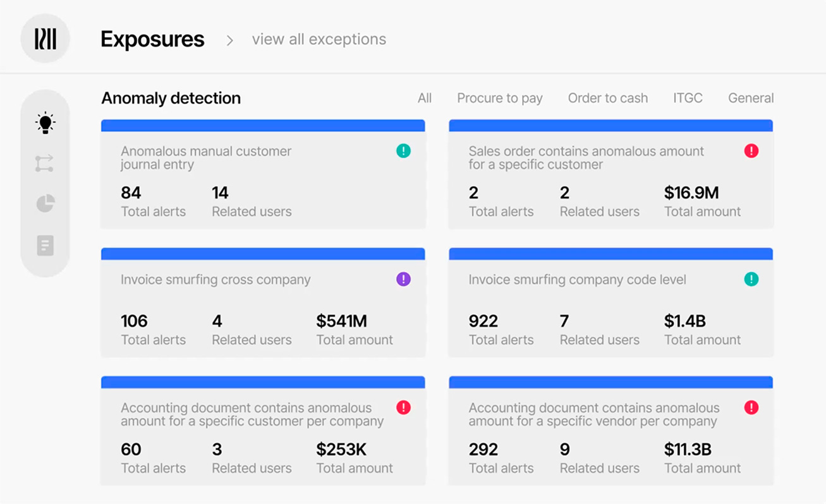Click blue header bar of Invoice smurfing cross company card
The width and height of the screenshot is (826, 504).
click(263, 254)
